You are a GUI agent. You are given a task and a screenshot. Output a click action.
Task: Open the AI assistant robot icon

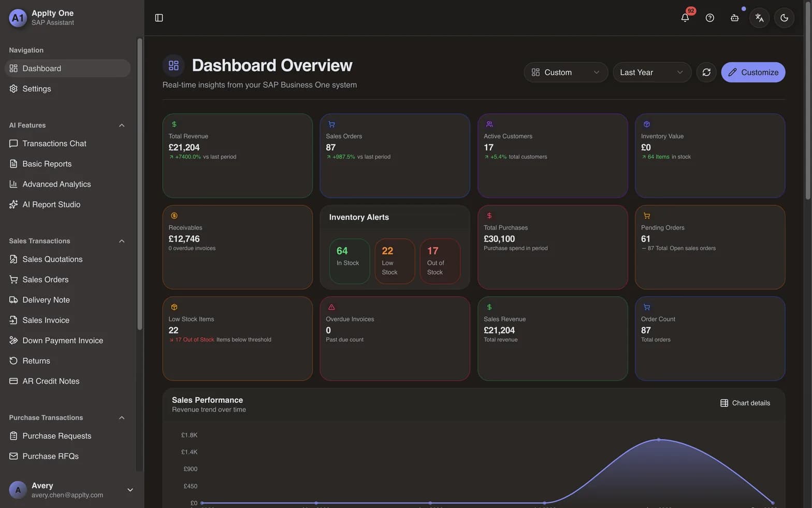(734, 18)
